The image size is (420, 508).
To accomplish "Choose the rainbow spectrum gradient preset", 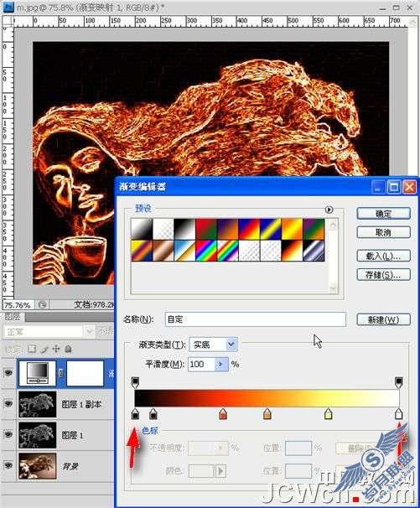I will (x=206, y=250).
